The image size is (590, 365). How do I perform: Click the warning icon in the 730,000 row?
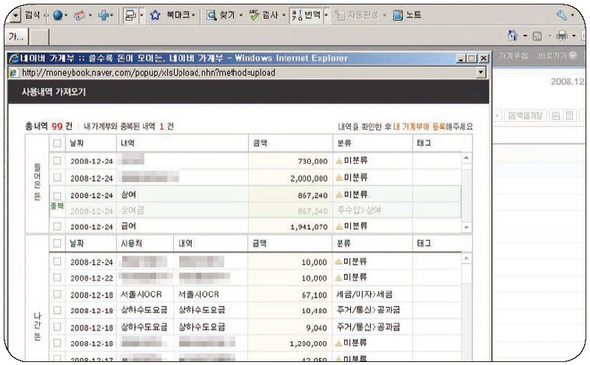click(339, 161)
